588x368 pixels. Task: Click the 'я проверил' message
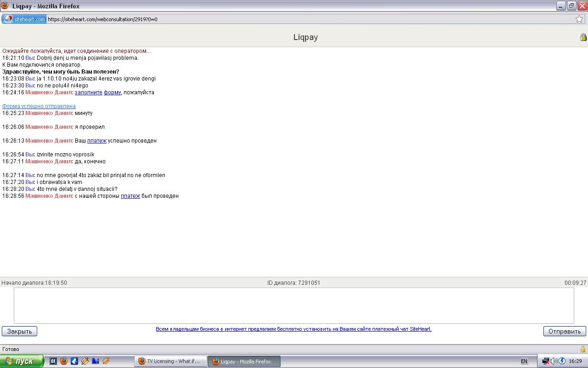90,127
